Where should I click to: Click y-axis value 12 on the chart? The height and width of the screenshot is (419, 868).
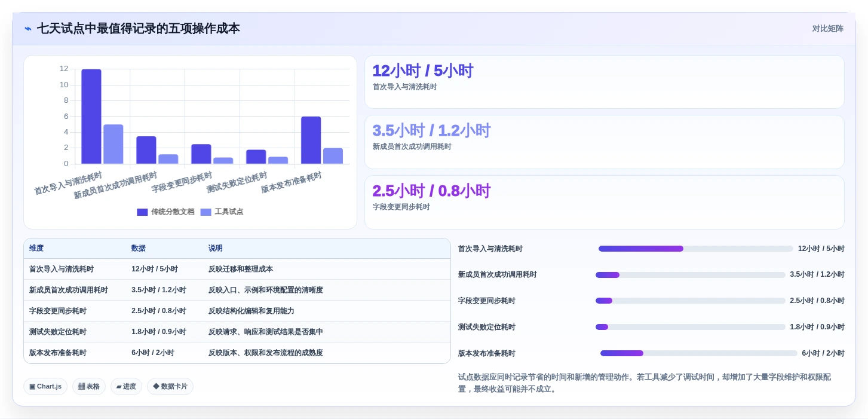click(64, 69)
